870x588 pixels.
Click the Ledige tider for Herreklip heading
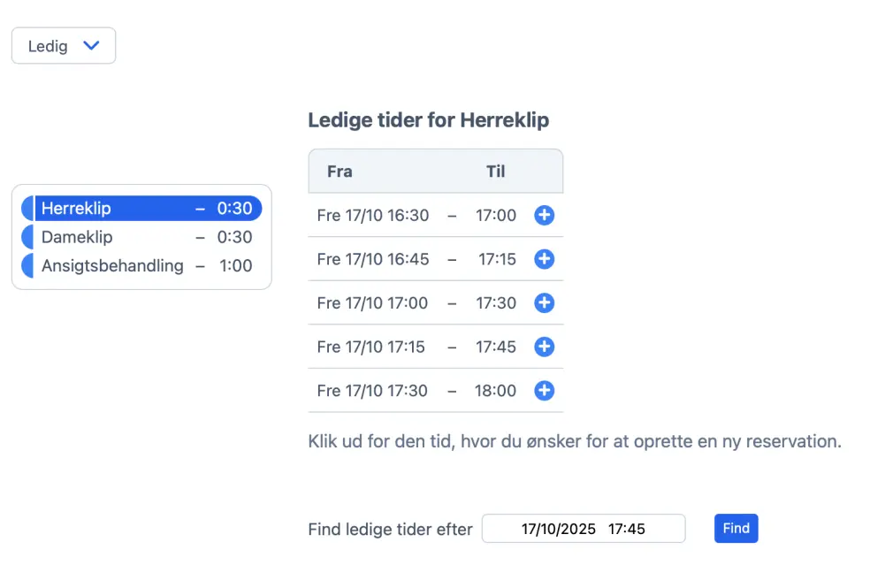point(428,120)
